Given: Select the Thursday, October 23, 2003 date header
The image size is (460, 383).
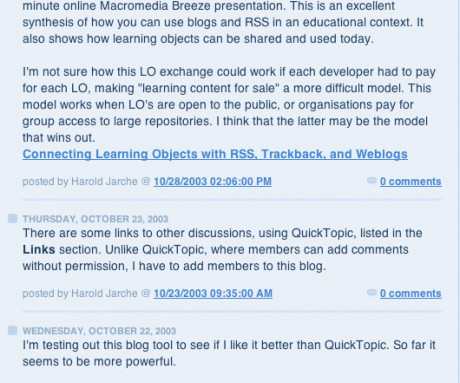Looking at the screenshot, I should pos(95,219).
